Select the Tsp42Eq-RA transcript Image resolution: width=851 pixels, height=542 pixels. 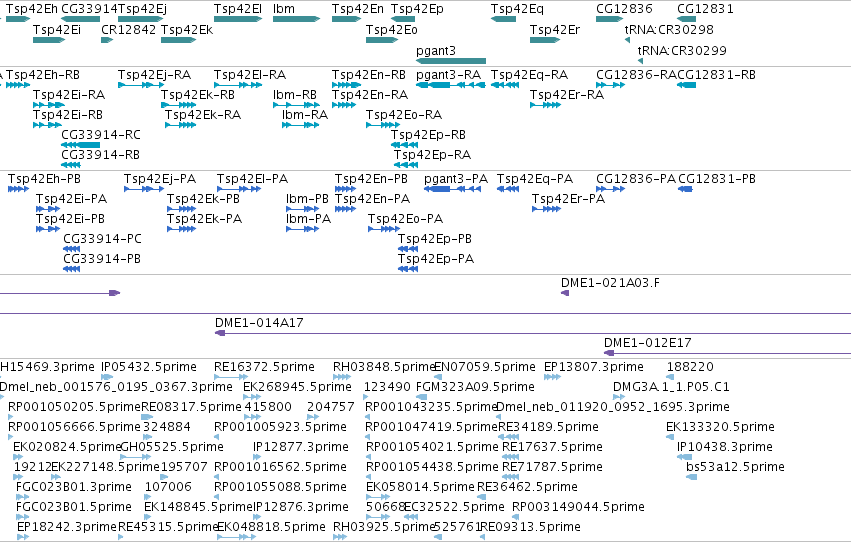click(505, 85)
